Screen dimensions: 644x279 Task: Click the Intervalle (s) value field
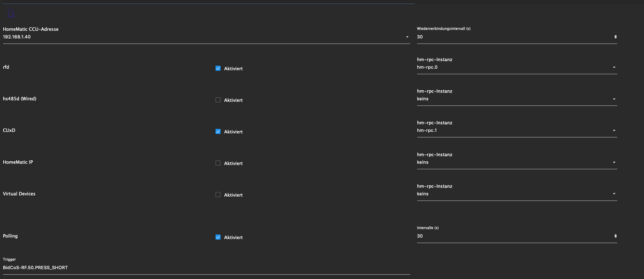click(x=510, y=236)
